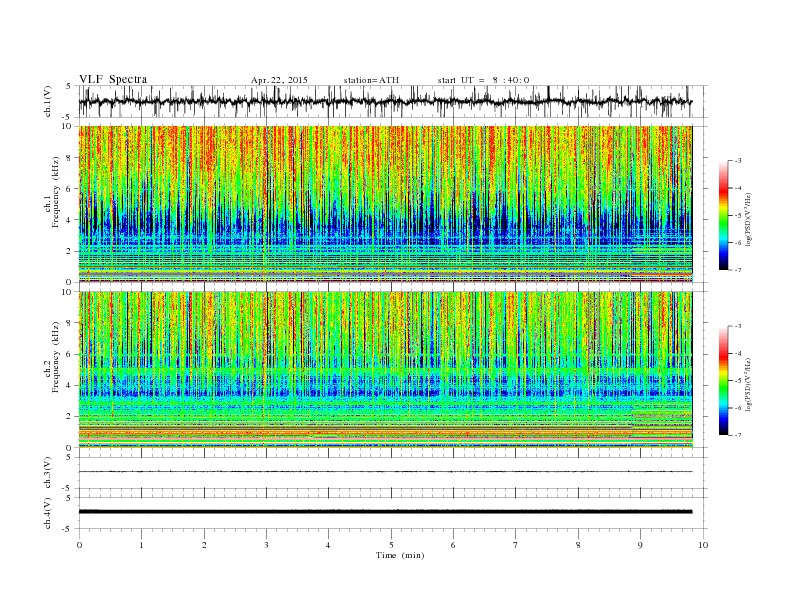Click the "0" frequency tick of ch.2 spectrogram
Viewport: 792px width, 612px height.
coord(70,448)
